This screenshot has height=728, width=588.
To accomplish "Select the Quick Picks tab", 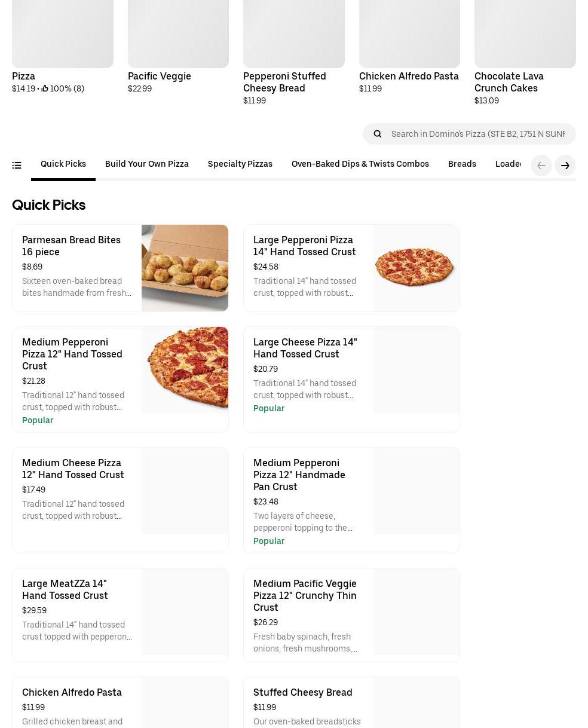I will pyautogui.click(x=63, y=164).
